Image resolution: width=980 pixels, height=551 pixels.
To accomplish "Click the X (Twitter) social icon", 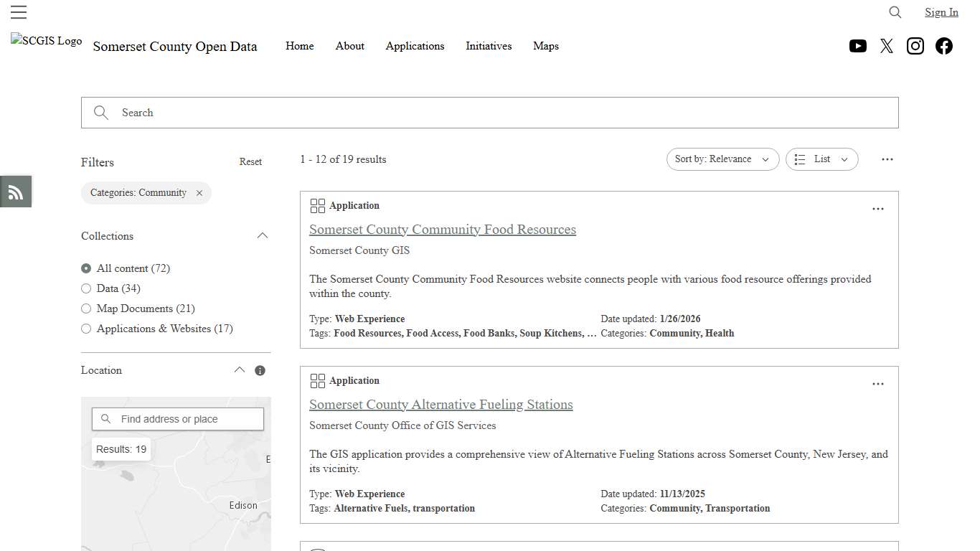I will [x=887, y=46].
